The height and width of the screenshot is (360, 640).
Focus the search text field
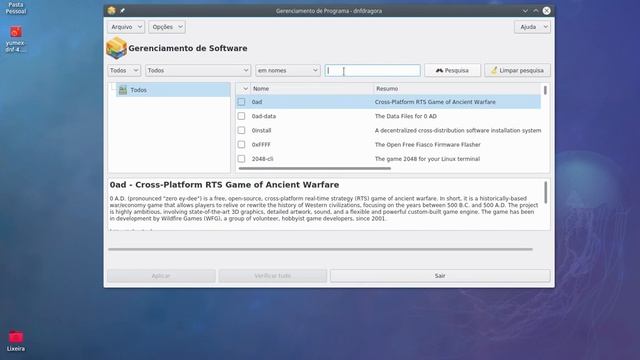coord(372,70)
